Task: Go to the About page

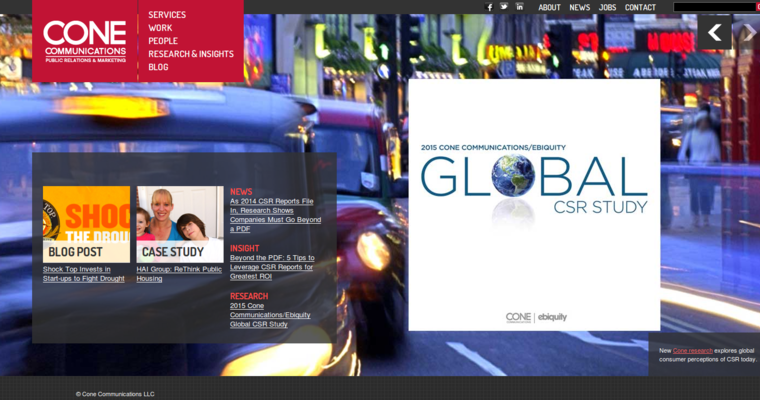Action: coord(549,7)
